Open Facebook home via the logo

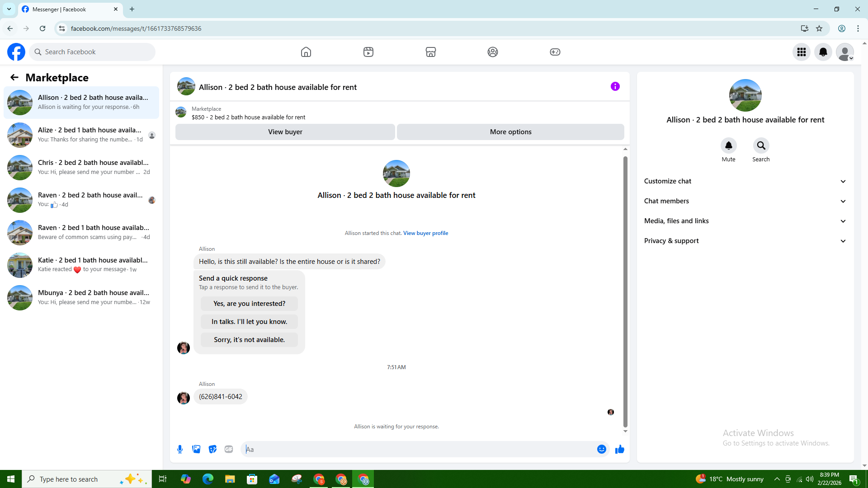click(16, 52)
